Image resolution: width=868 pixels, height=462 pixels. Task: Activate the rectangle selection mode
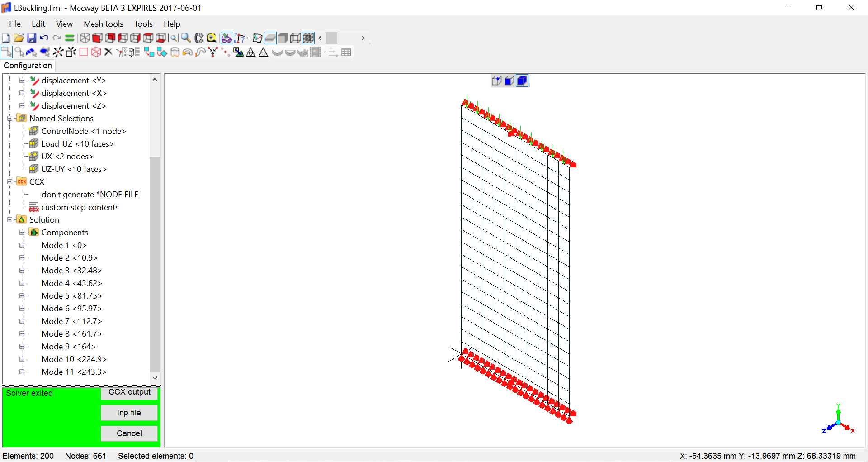[6, 52]
